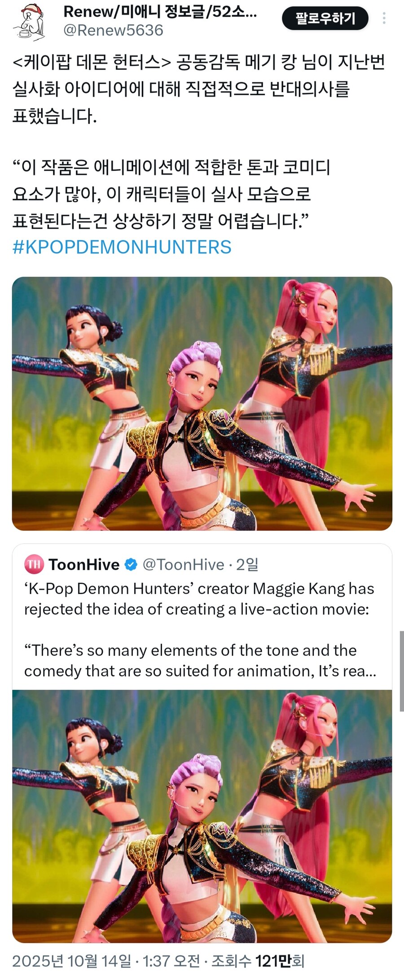View the main tweet's attached image
The width and height of the screenshot is (404, 980).
202,404
